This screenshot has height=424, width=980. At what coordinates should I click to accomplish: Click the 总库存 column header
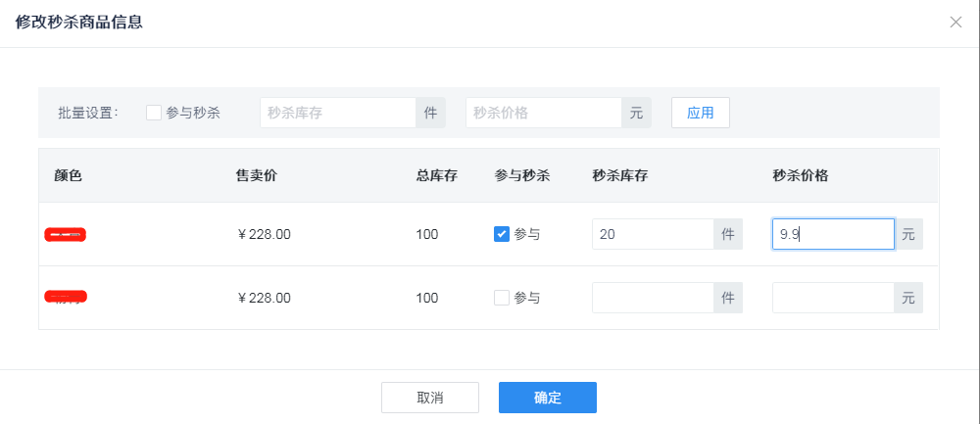pyautogui.click(x=437, y=176)
